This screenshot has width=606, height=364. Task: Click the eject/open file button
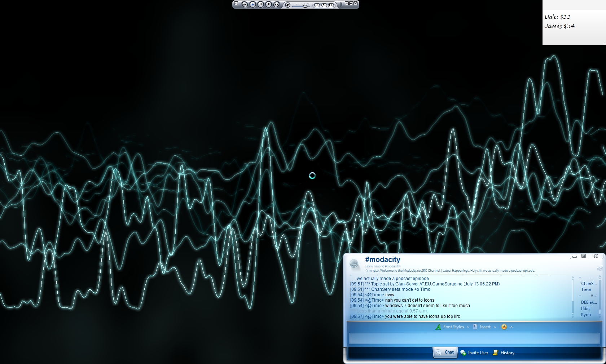(x=317, y=5)
